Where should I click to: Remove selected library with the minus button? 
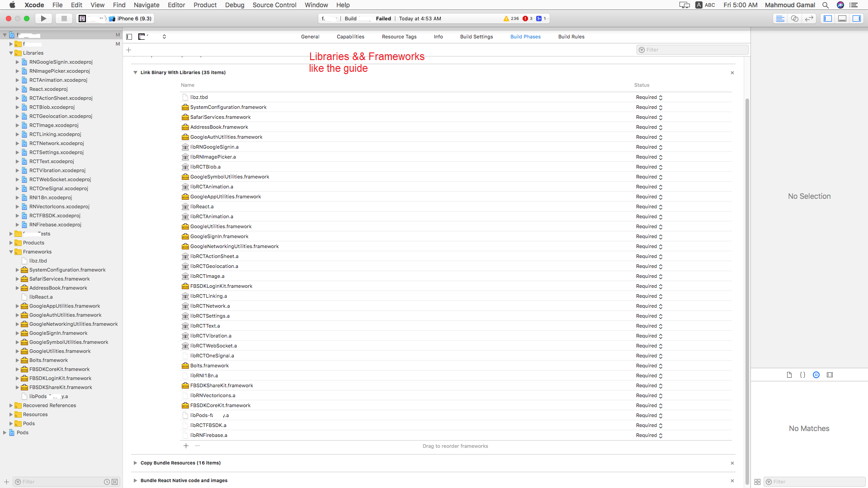[197, 446]
